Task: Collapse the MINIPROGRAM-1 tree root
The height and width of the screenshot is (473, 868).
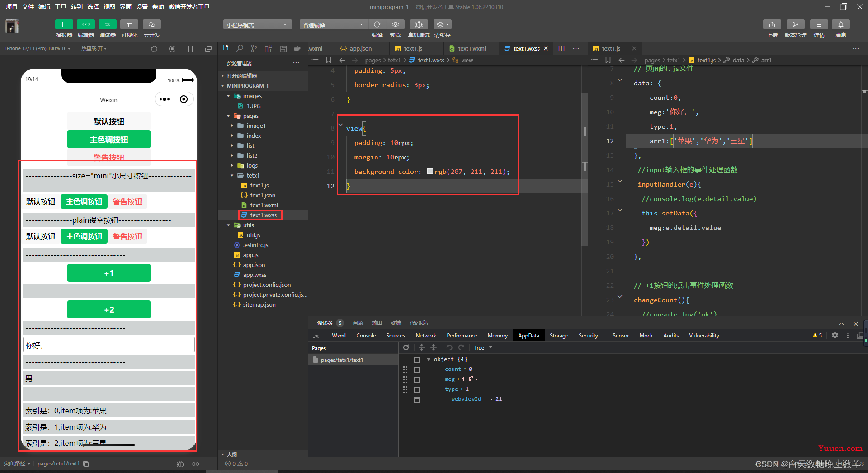Action: point(222,86)
